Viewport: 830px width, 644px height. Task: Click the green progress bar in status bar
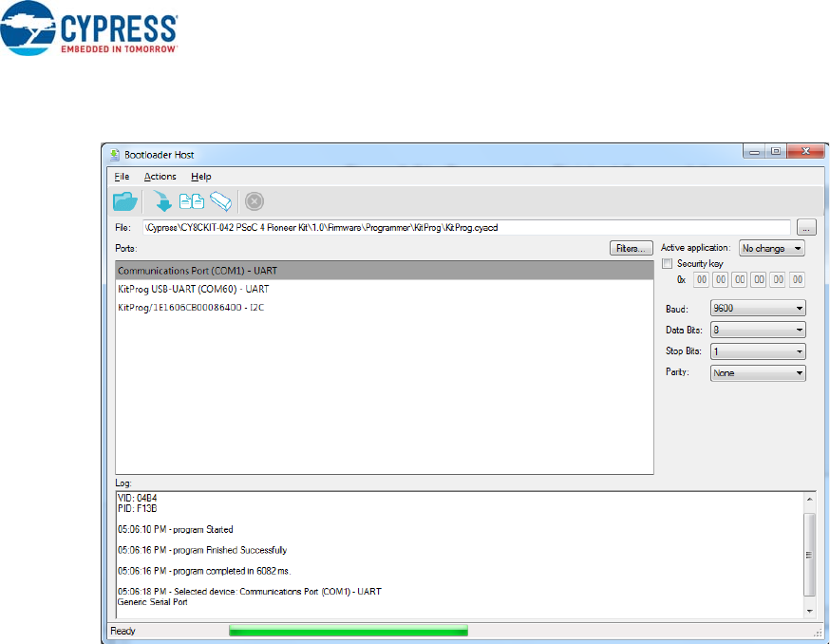(x=348, y=630)
